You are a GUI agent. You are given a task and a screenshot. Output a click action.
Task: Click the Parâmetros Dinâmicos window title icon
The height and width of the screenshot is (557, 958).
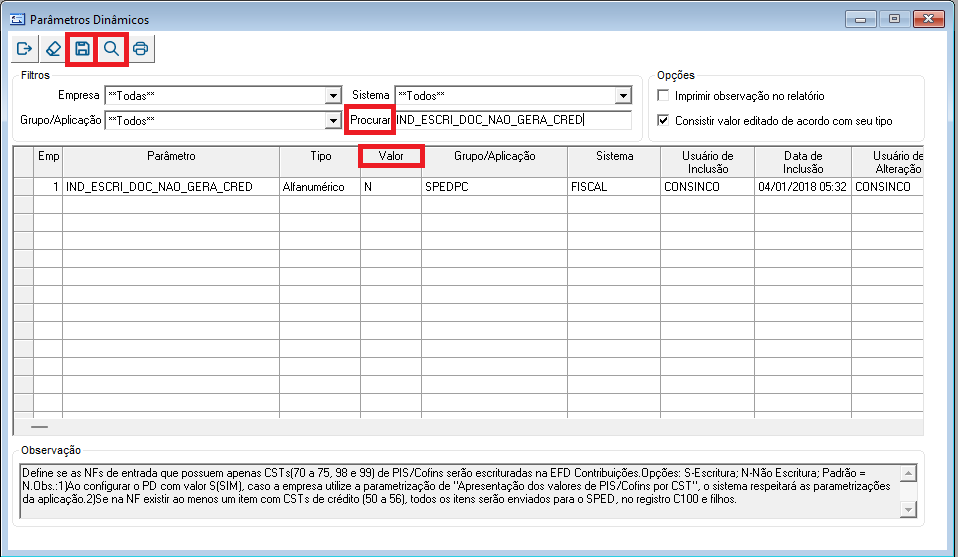pyautogui.click(x=18, y=20)
